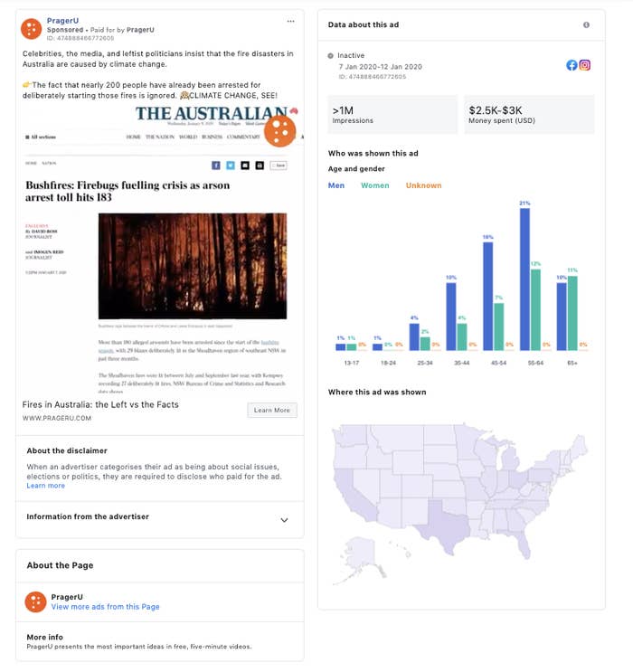
Task: Click Florida on the US map
Action: coord(522,544)
